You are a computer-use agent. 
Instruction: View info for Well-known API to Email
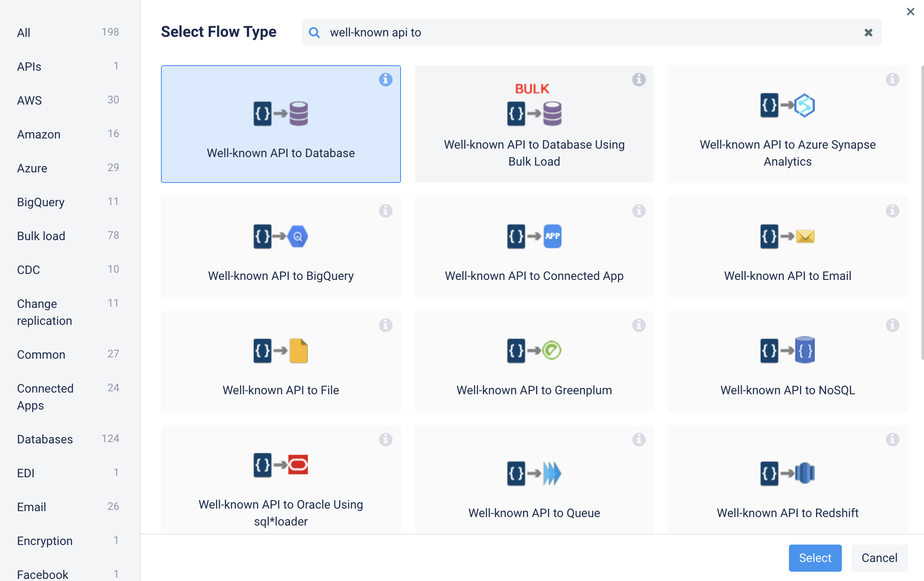[x=892, y=211]
